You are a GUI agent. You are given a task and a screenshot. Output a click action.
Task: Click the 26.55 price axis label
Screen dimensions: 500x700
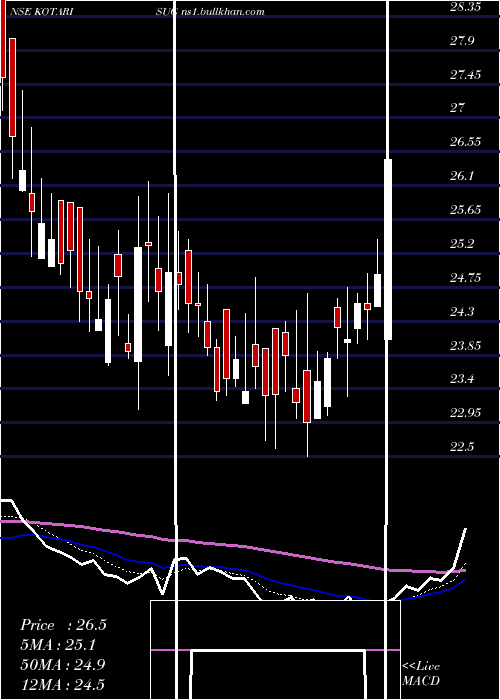465,142
